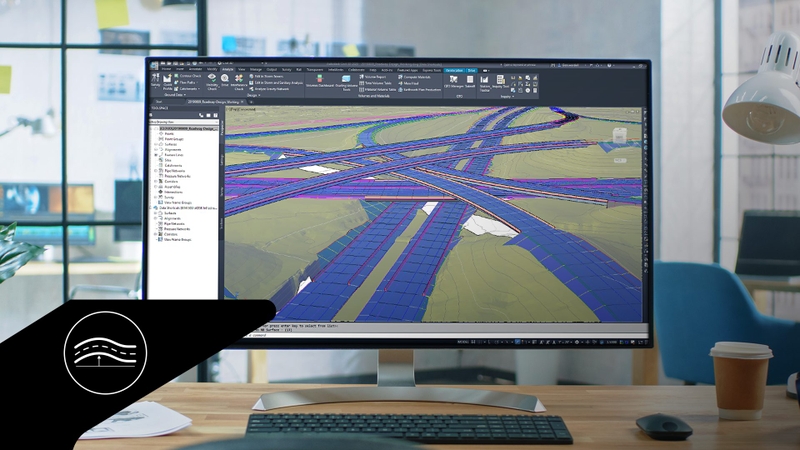800x450 pixels.
Task: Run the Takeoff tool
Action: pos(470,81)
